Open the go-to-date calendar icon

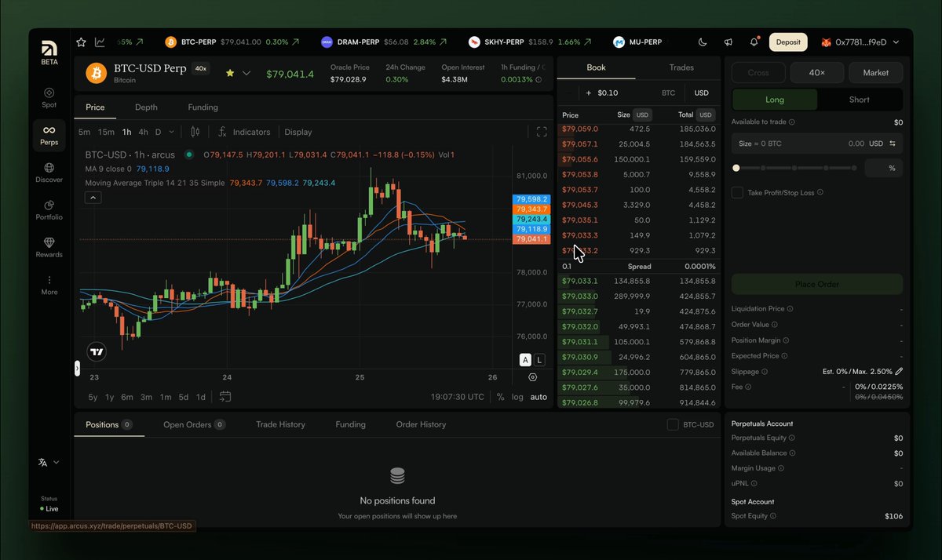pyautogui.click(x=225, y=397)
